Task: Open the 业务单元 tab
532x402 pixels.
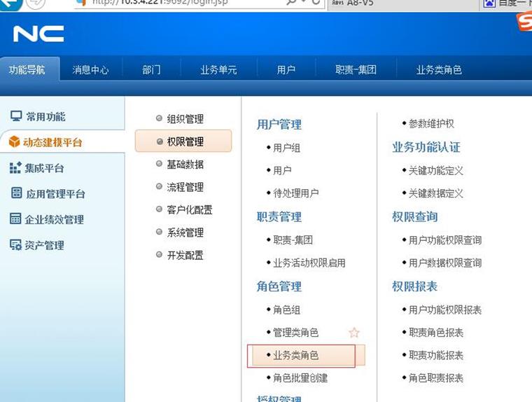Action: tap(218, 70)
